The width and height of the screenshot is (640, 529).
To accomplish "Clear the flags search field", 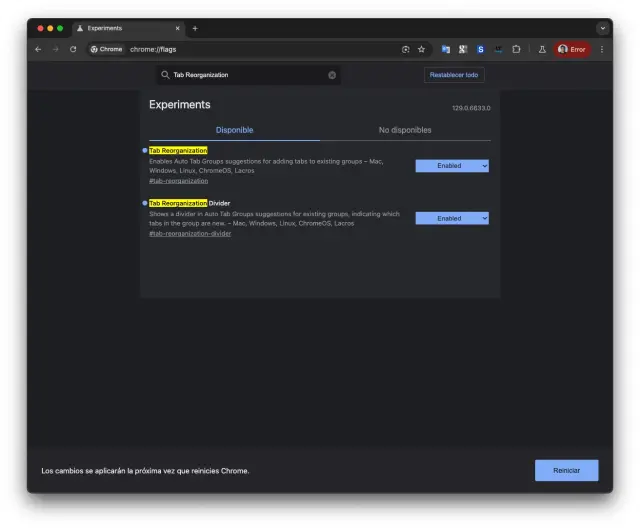I will tap(332, 75).
